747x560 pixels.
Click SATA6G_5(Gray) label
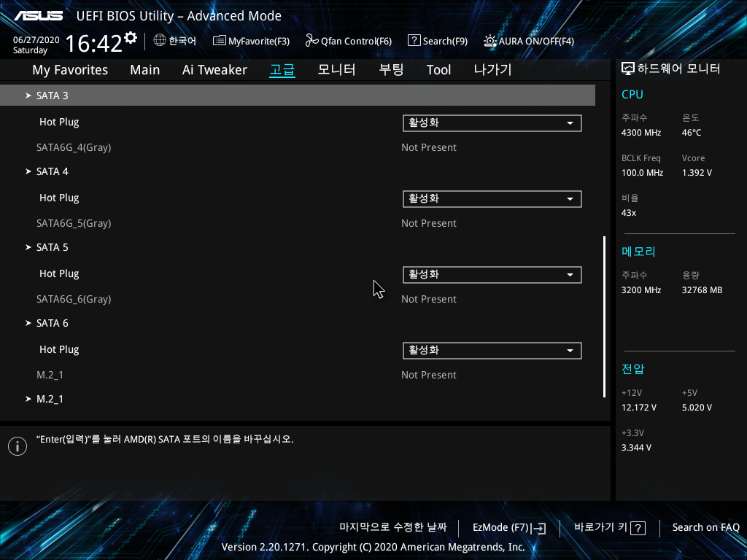click(74, 223)
